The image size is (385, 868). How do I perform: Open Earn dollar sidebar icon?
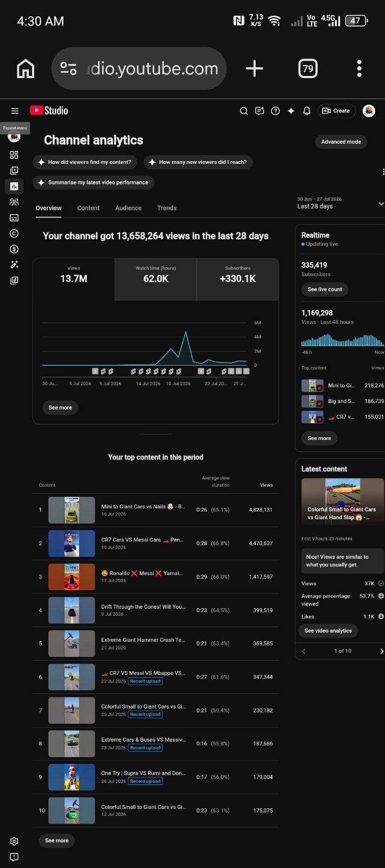coord(14,249)
